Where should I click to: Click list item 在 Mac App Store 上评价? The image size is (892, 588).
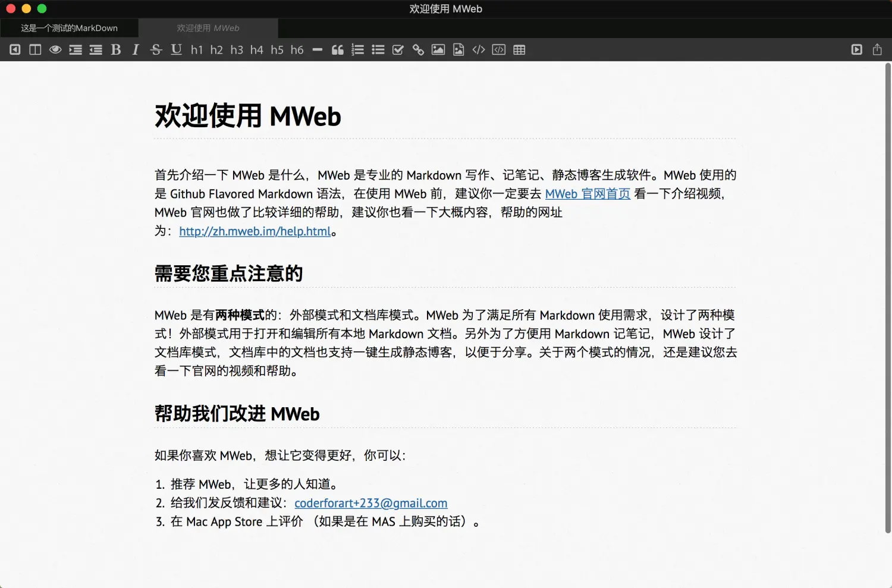coord(325,521)
